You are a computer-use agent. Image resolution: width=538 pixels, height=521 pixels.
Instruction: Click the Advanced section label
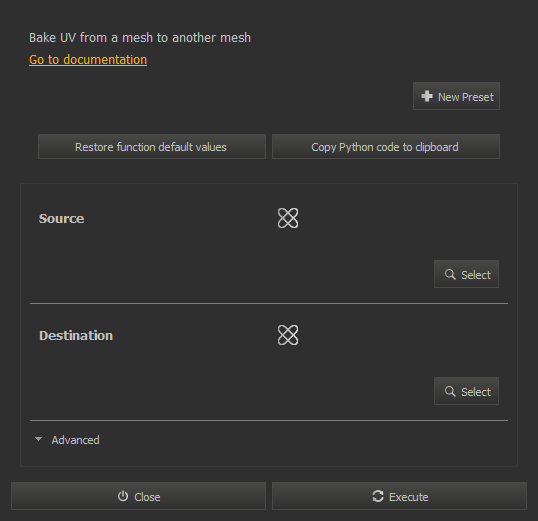[75, 440]
